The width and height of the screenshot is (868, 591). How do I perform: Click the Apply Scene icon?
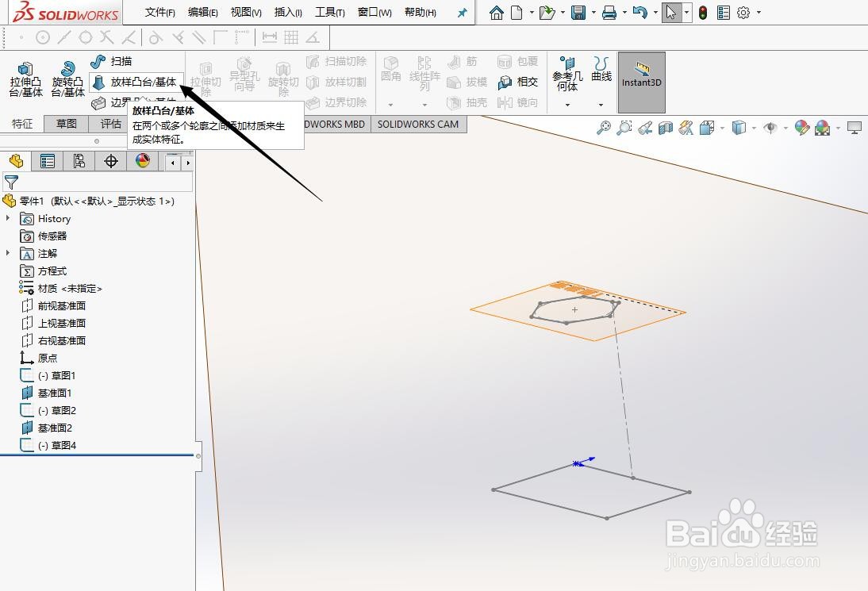tap(822, 128)
